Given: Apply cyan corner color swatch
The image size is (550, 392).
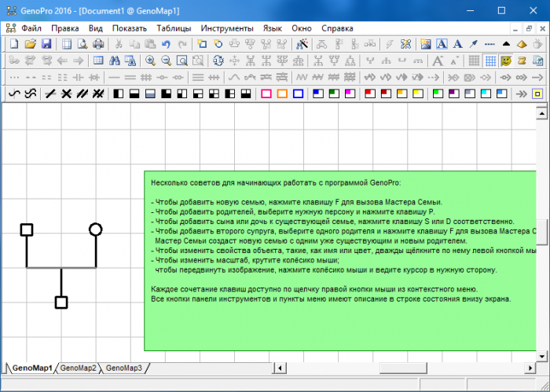Looking at the screenshot, I should point(486,93).
